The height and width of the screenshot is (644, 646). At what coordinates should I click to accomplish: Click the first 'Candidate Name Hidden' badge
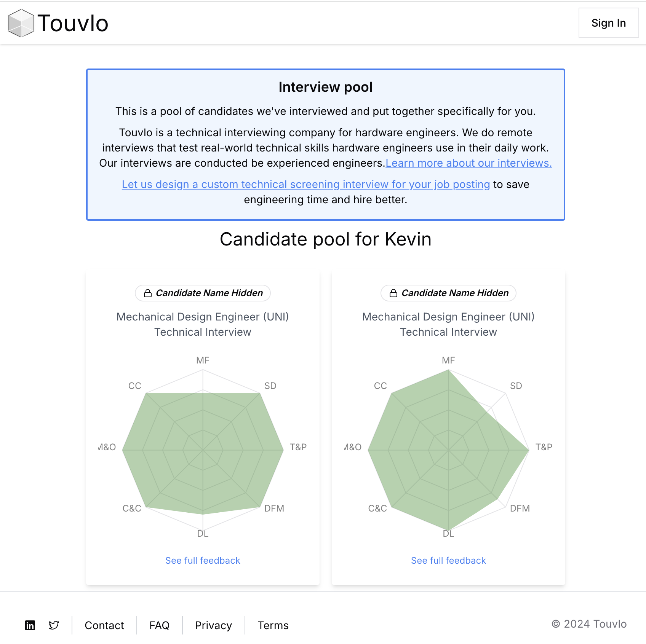coord(203,293)
